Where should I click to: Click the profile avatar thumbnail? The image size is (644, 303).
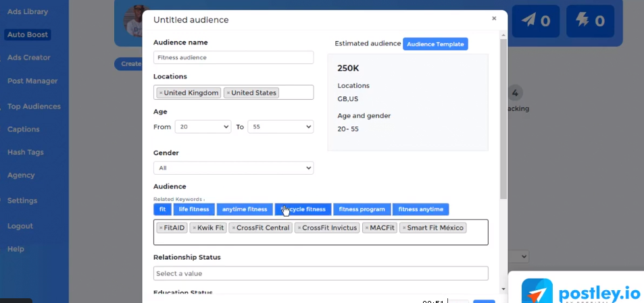(x=134, y=22)
